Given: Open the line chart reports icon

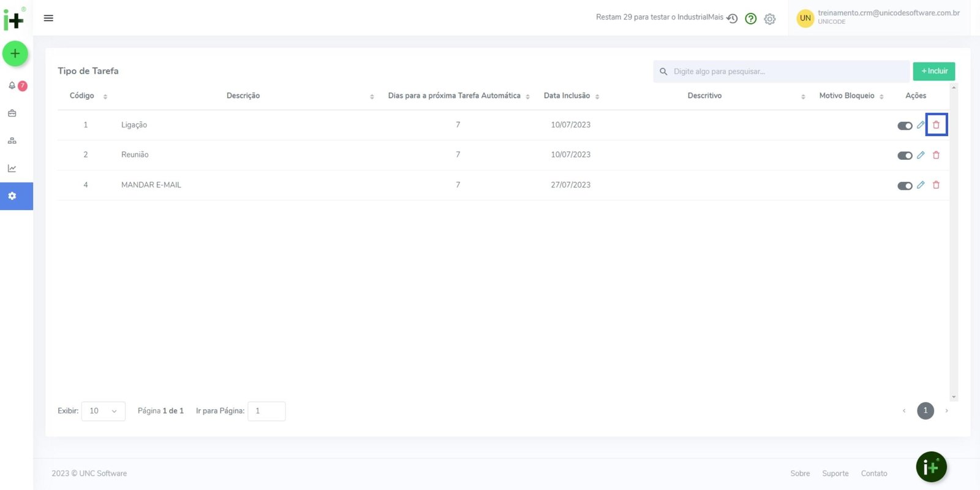Looking at the screenshot, I should [x=12, y=168].
